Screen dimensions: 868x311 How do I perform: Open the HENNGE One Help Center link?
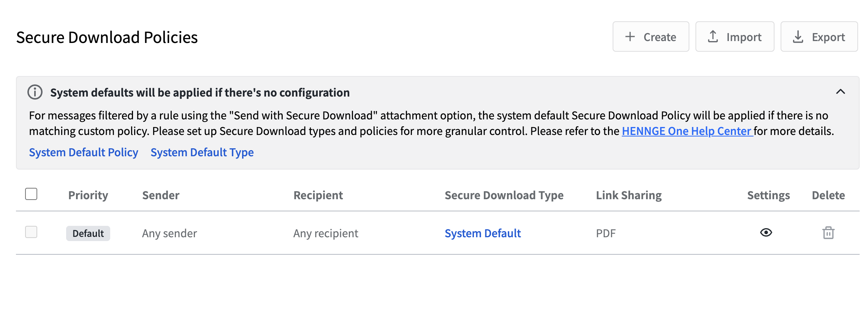(687, 131)
